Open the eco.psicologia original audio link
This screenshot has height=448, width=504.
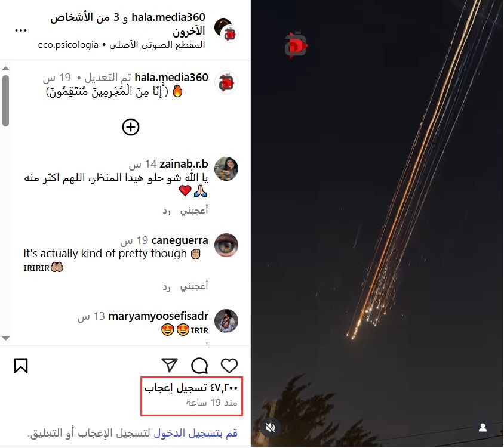(68, 45)
